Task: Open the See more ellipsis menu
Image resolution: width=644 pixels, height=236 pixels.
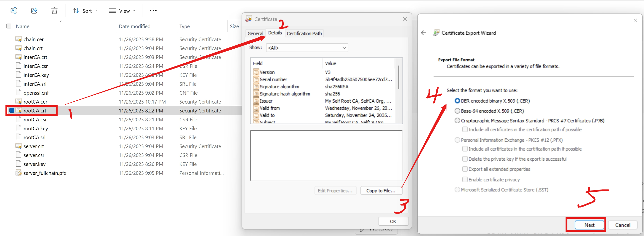Action: (x=153, y=11)
